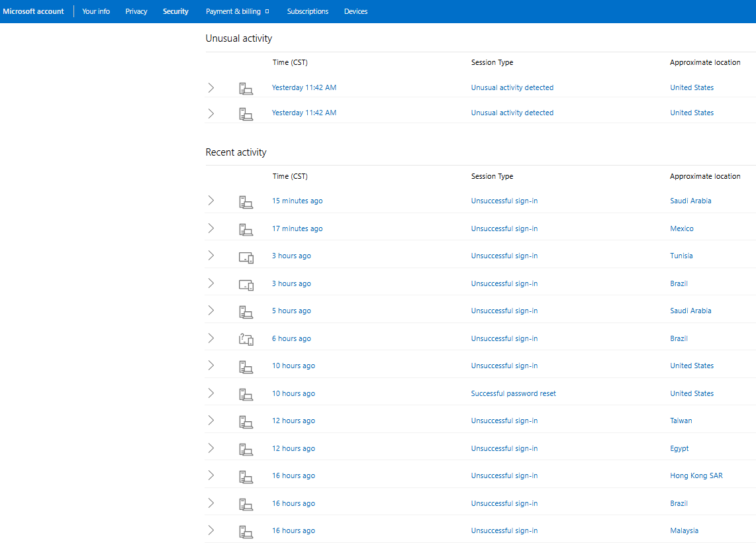Click the device icon beside Successful password reset
Viewport: 756px width, 543px height.
[x=246, y=395]
